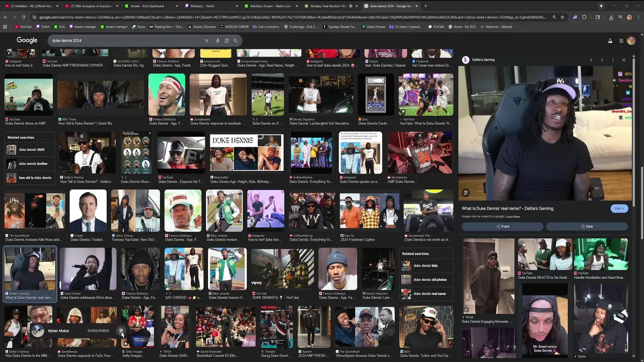Bookmark this page with the star icon
Image resolution: width=644 pixels, height=362 pixels.
click(x=562, y=17)
